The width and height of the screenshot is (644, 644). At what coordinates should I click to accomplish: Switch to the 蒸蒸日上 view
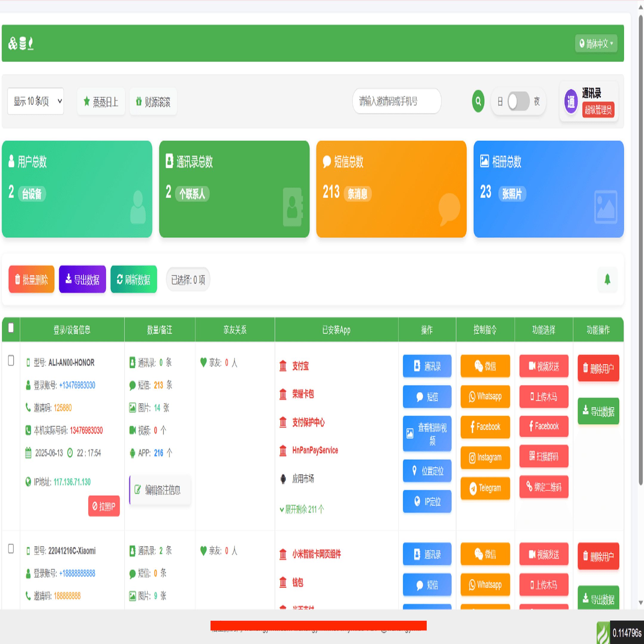pos(101,102)
